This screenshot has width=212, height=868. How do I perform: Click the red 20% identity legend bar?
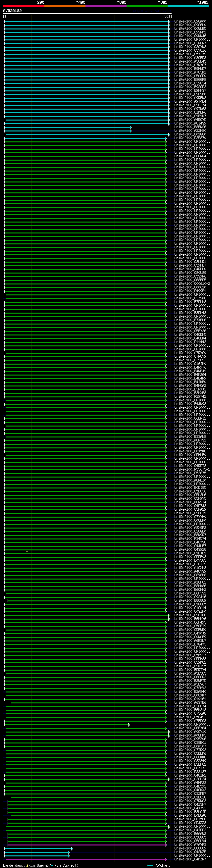24,6
